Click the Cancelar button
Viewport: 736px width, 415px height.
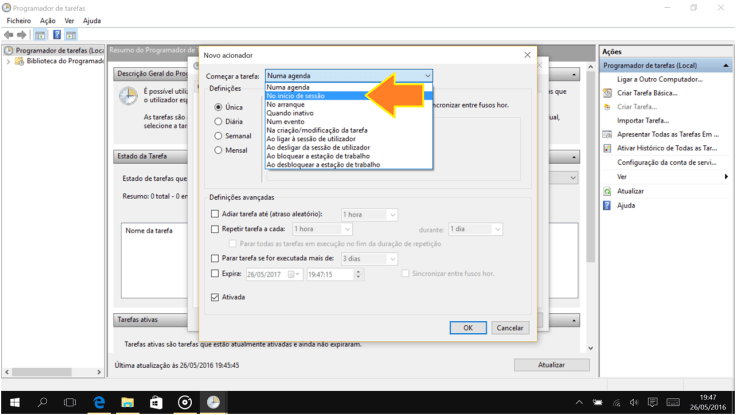point(509,327)
